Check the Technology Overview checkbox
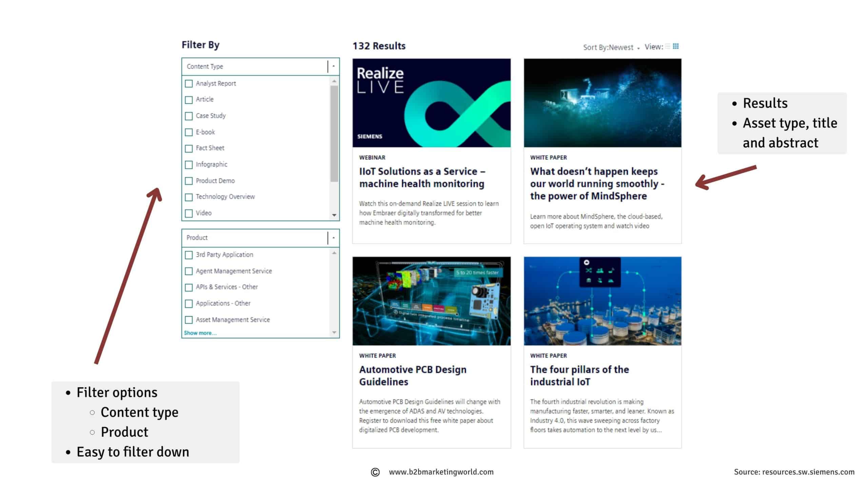 point(189,197)
